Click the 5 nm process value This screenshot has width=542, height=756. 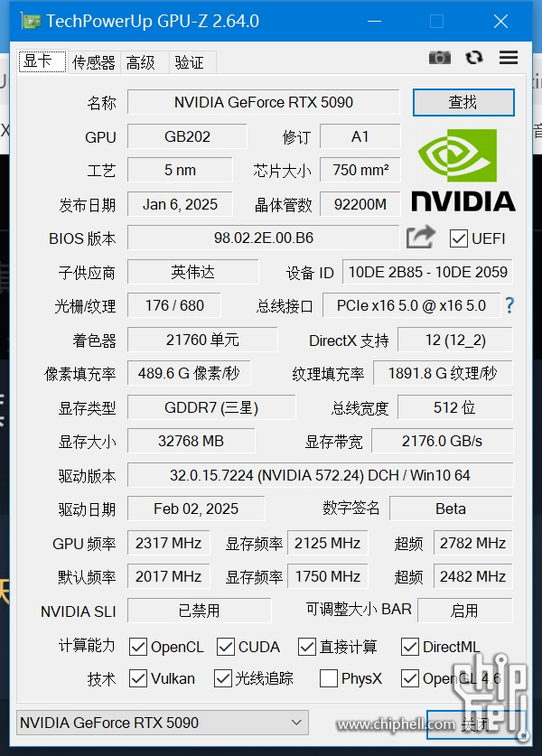coord(180,170)
